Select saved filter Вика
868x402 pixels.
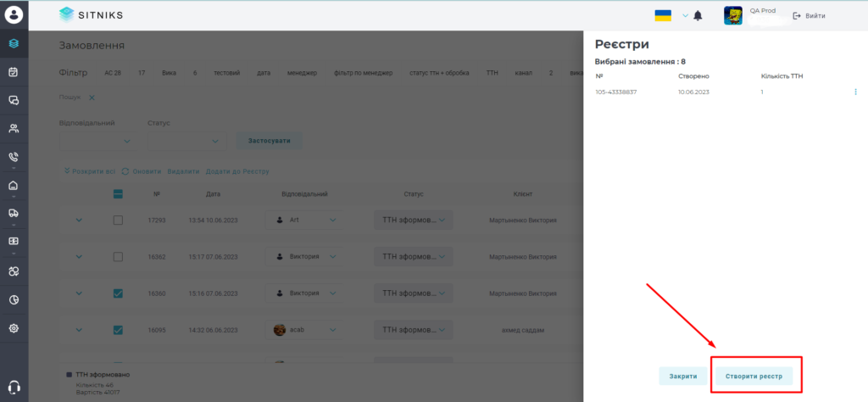pyautogui.click(x=169, y=73)
